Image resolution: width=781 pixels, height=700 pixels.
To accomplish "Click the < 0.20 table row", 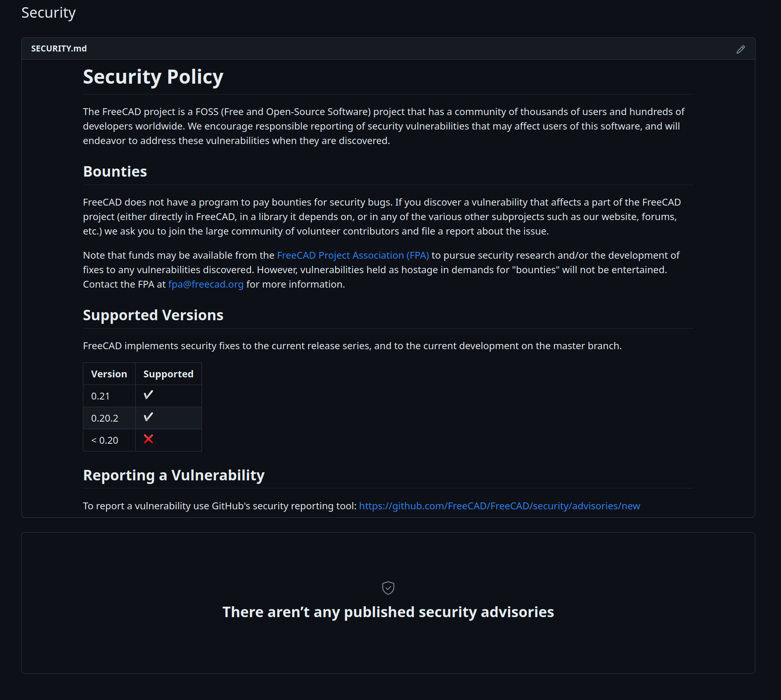I will [104, 440].
